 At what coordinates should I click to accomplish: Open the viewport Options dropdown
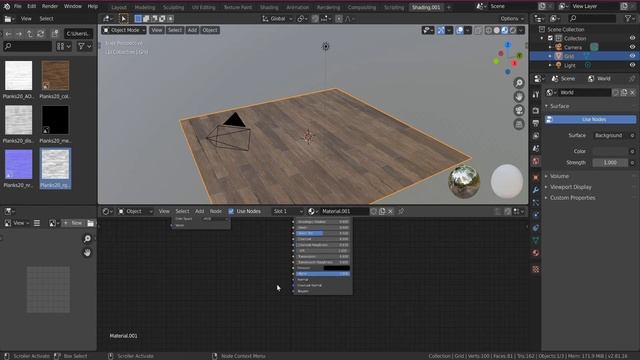[512, 19]
